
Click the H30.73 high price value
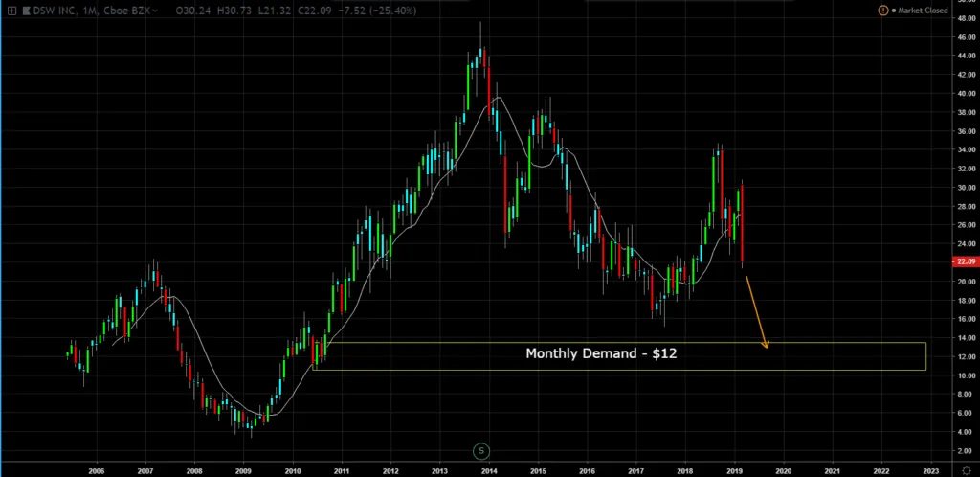pos(236,11)
